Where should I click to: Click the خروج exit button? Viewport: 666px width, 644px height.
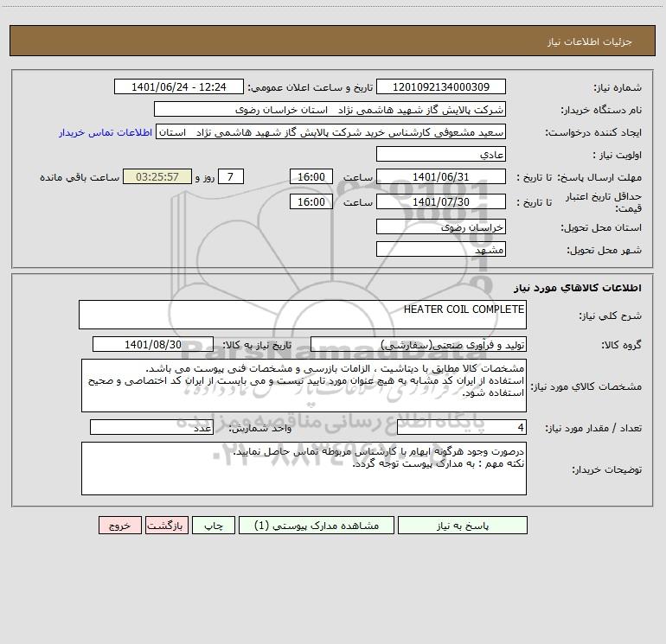point(119,525)
